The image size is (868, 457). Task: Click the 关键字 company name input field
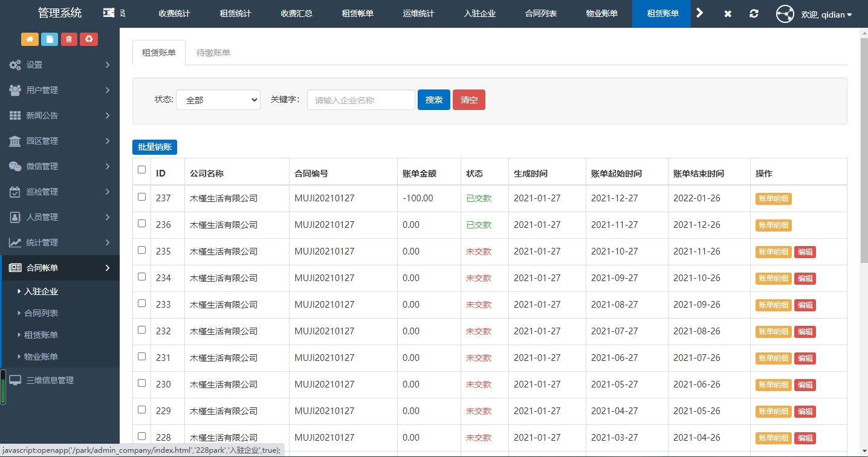(x=361, y=100)
